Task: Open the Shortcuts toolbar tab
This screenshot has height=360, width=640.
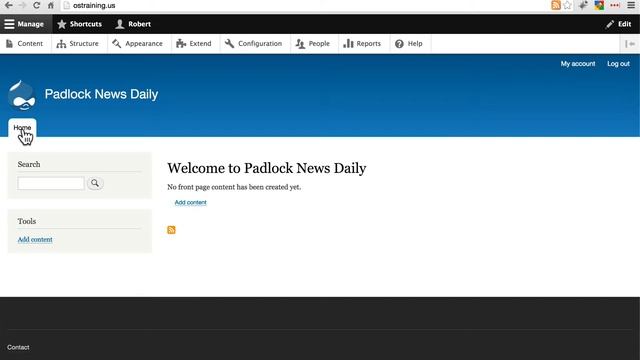Action: [80, 24]
